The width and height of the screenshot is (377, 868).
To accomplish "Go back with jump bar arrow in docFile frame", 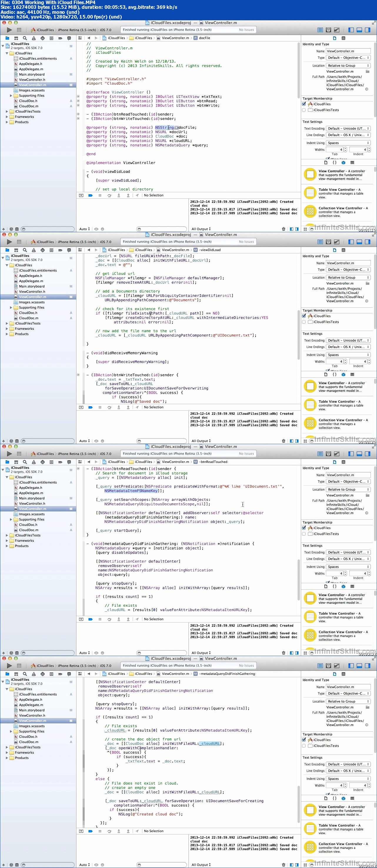I will [89, 38].
